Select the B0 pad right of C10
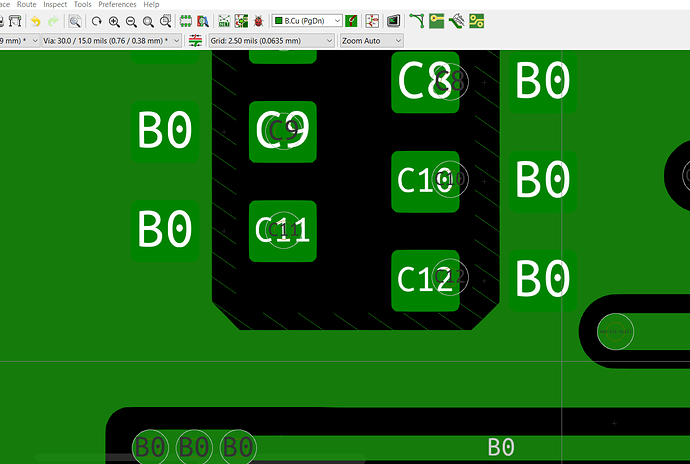The height and width of the screenshot is (464, 690). (x=543, y=181)
